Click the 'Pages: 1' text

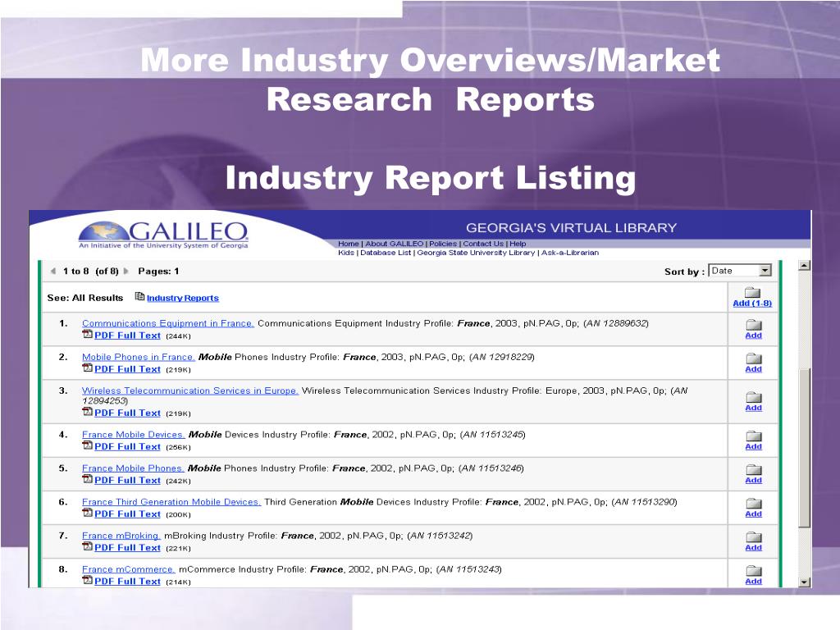coord(158,271)
